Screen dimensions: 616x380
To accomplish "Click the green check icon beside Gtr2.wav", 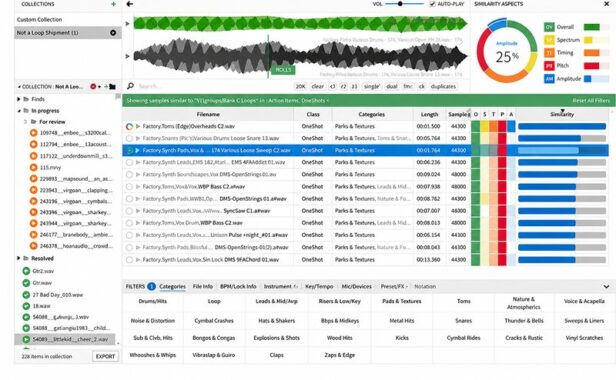I will 26,271.
